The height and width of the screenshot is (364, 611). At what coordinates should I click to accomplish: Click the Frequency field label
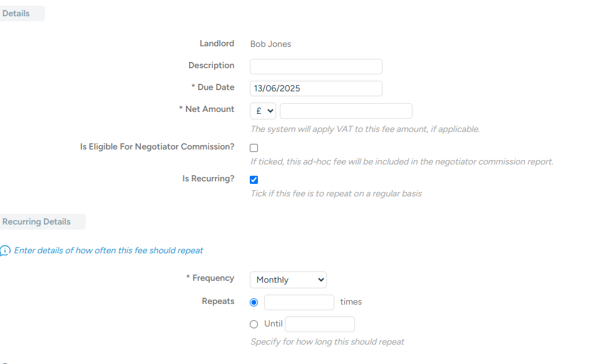(213, 278)
